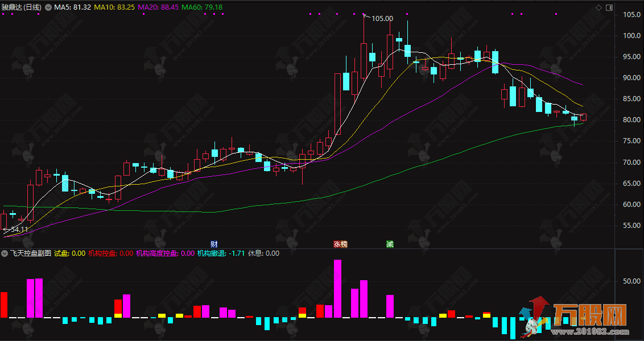Select the 机构高度控盘 indicator label
The height and width of the screenshot is (341, 644).
coord(165,253)
